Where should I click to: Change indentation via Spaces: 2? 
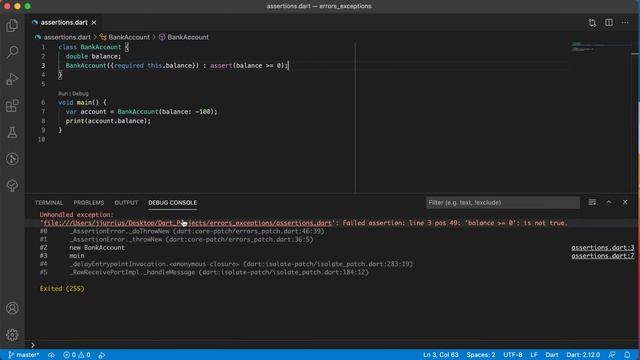coord(481,355)
